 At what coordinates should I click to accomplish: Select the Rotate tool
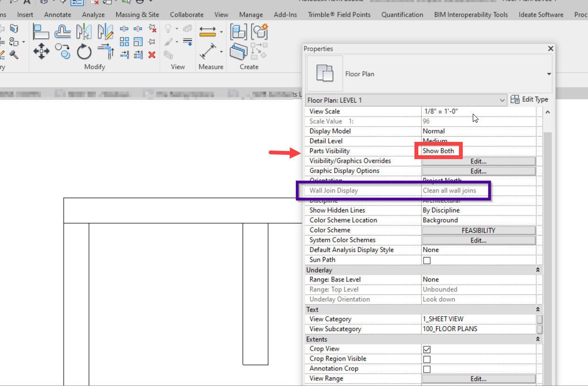[84, 52]
